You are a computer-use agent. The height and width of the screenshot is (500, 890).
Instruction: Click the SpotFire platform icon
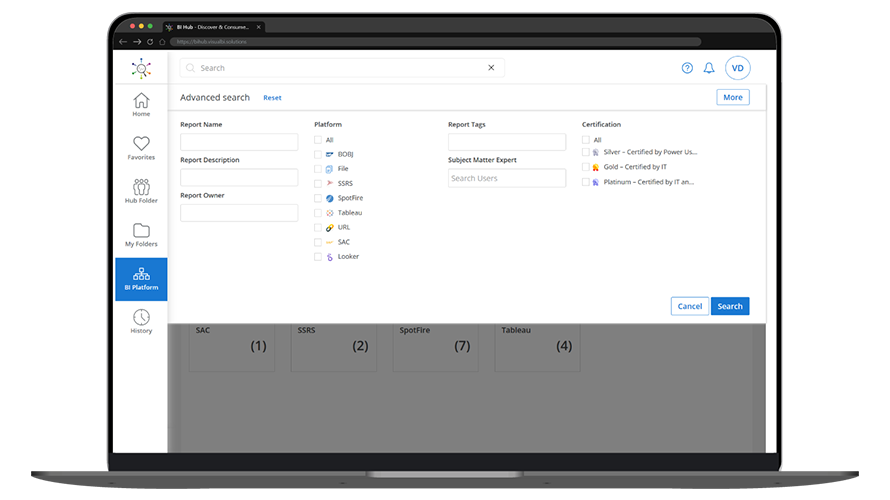tap(330, 198)
